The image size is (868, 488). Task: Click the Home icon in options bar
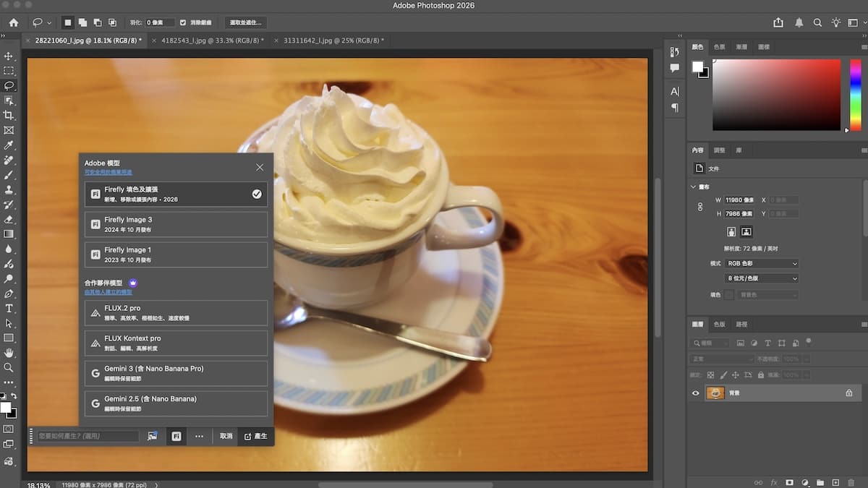13,22
